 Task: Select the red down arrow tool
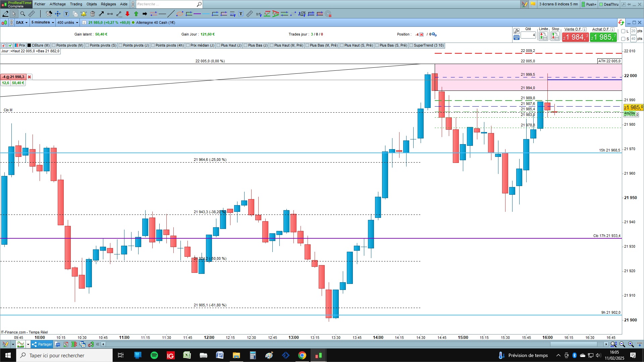click(x=127, y=14)
